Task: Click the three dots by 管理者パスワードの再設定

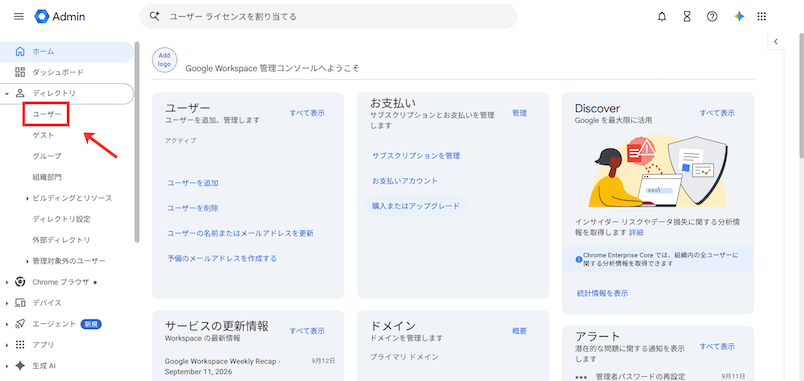Action: [581, 377]
